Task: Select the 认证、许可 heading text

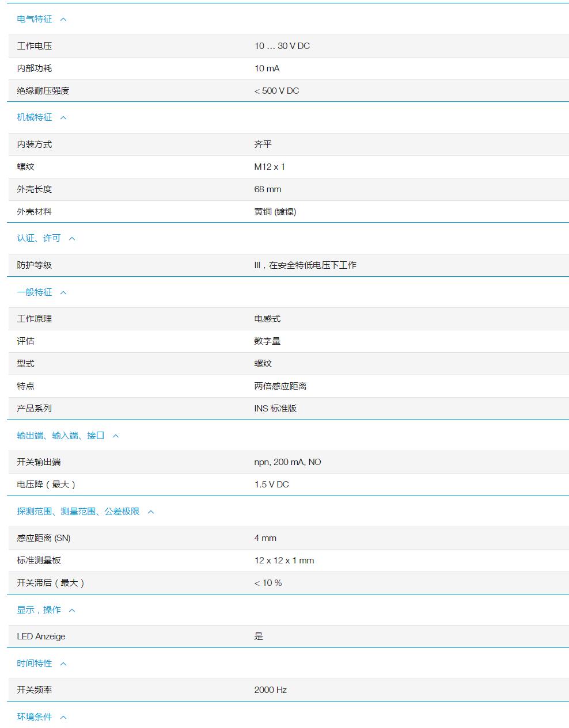Action: click(38, 238)
